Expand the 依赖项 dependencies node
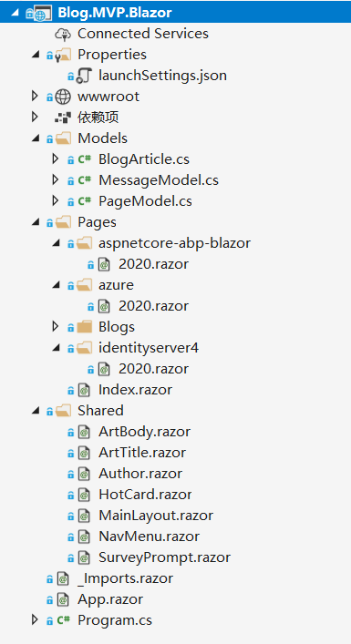The width and height of the screenshot is (351, 644). [x=35, y=118]
